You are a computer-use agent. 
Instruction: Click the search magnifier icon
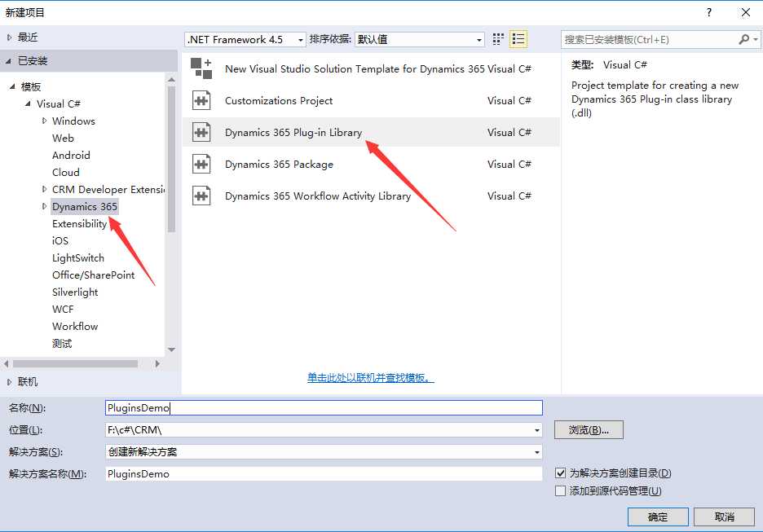click(743, 39)
